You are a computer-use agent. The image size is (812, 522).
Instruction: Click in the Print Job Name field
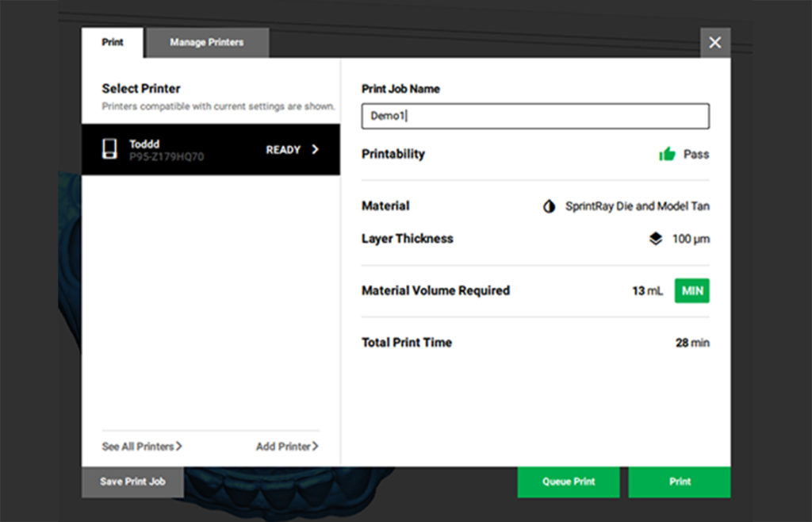coord(535,116)
